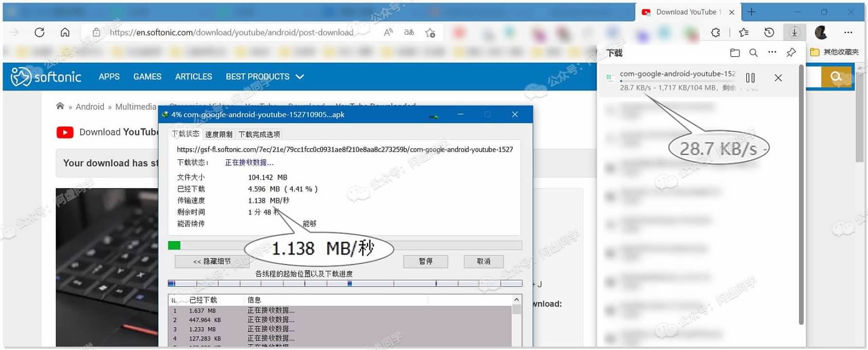This screenshot has width=868, height=350.
Task: Minimize the IDM download dialog window
Action: (461, 114)
